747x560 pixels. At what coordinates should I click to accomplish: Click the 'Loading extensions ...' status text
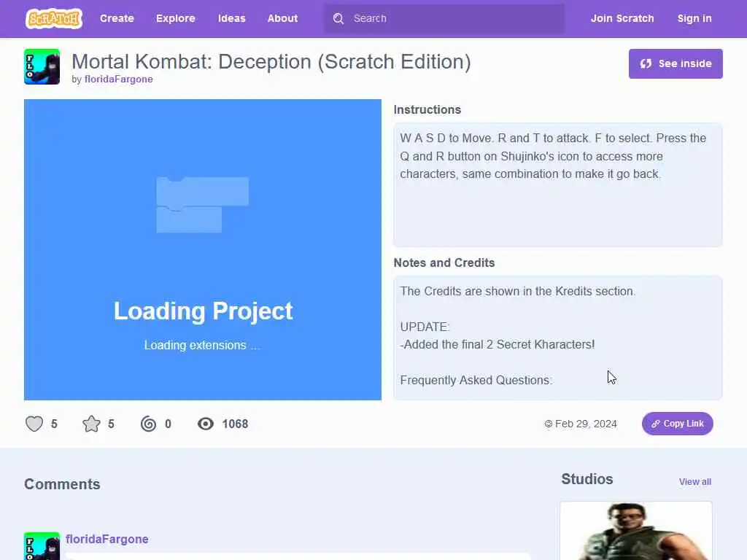(x=202, y=345)
